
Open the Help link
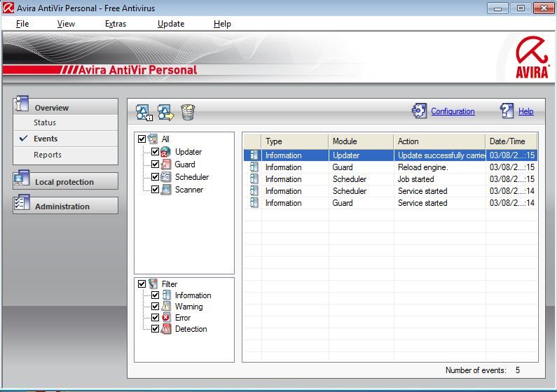525,111
